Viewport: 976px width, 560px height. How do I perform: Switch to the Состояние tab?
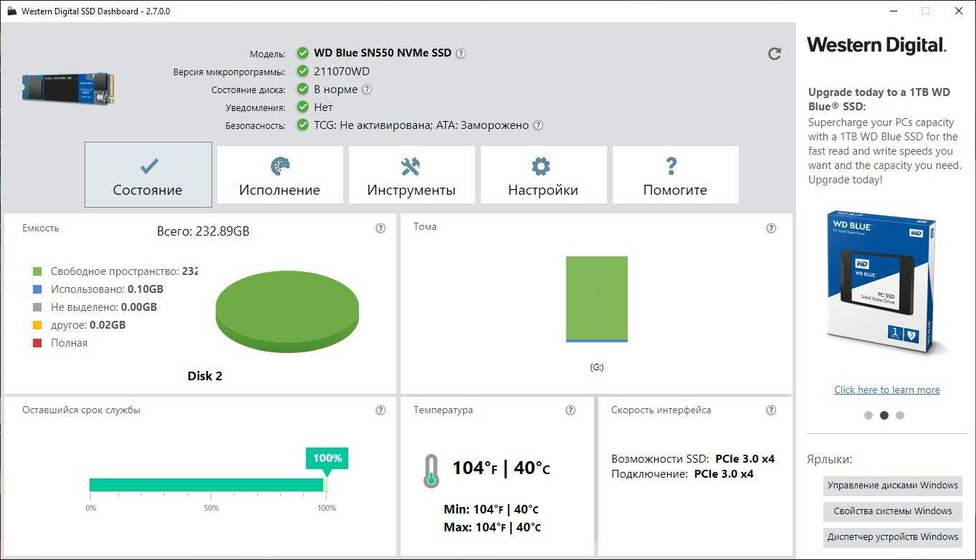click(x=148, y=175)
